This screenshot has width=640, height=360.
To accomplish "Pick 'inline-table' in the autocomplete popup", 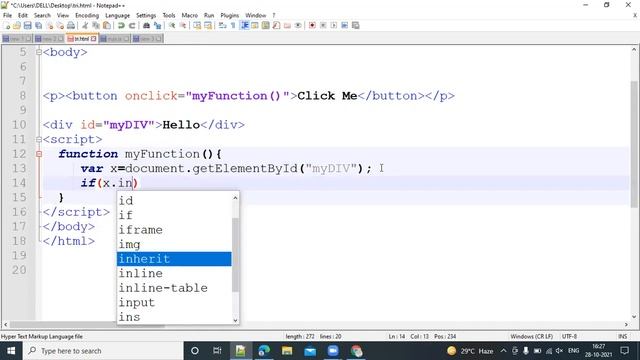I will pos(174,288).
